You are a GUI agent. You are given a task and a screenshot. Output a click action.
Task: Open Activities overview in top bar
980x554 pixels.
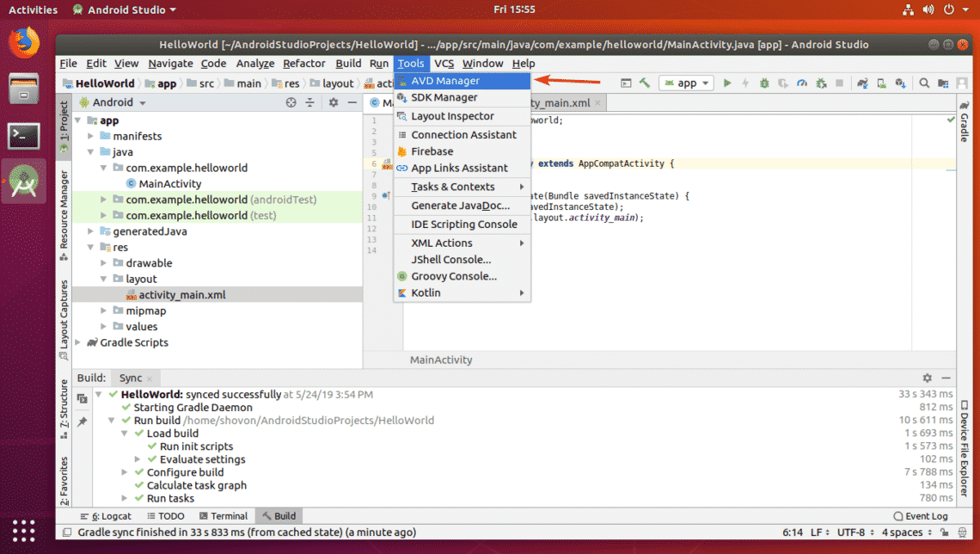pos(33,9)
